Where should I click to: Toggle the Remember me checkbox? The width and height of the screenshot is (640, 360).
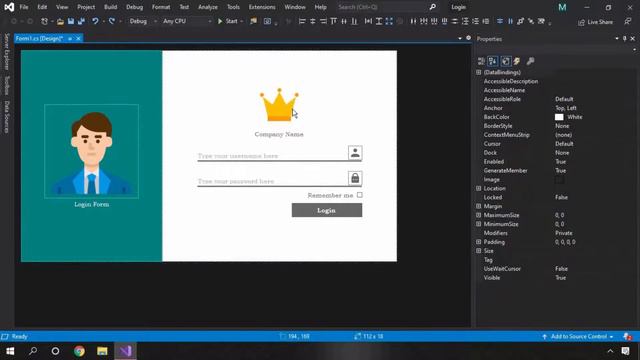tap(360, 195)
